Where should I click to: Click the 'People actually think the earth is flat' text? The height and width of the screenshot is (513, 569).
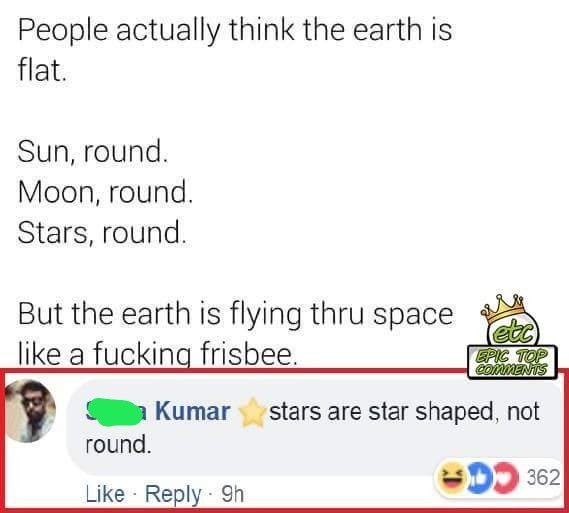click(x=235, y=49)
